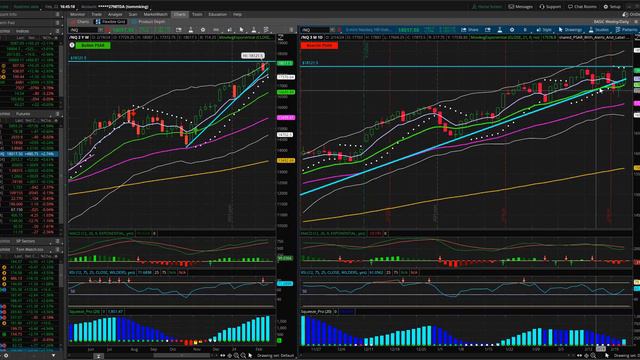Select the pan arrows icon below left chart

[222, 356]
